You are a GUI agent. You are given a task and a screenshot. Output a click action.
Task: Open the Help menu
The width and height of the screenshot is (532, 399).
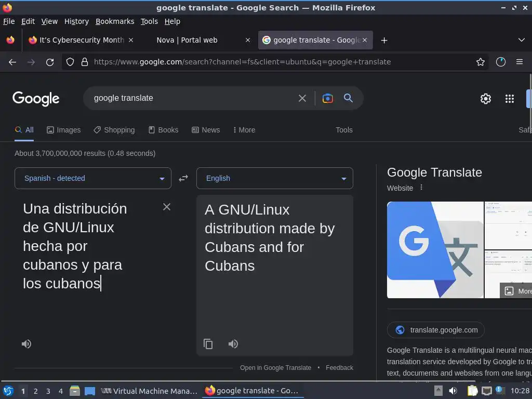[x=172, y=21]
